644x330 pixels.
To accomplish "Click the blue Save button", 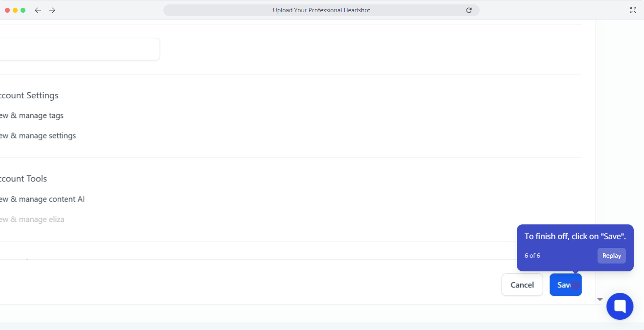I will (565, 285).
